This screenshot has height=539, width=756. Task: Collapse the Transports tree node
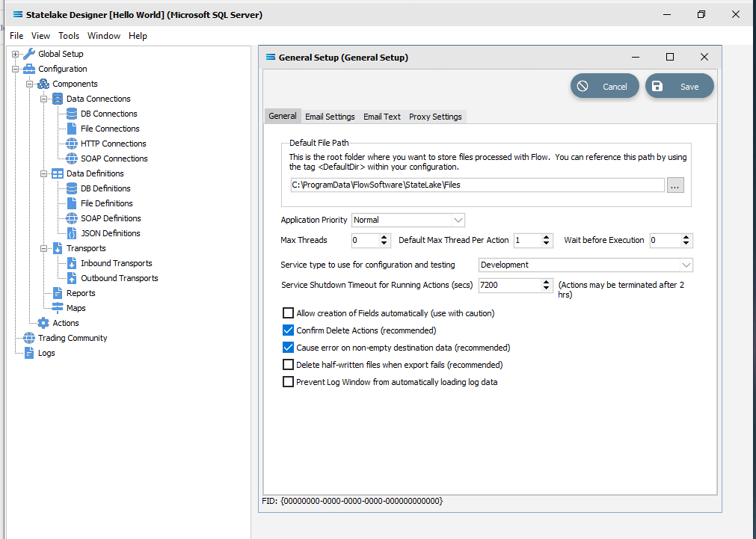[x=44, y=248]
